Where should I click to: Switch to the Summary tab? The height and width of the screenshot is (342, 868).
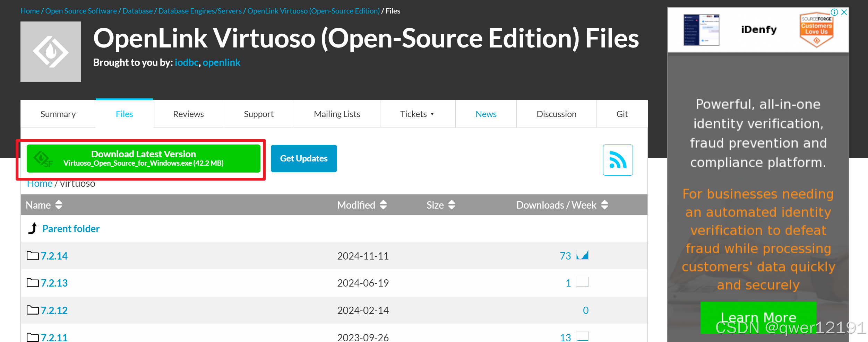58,114
